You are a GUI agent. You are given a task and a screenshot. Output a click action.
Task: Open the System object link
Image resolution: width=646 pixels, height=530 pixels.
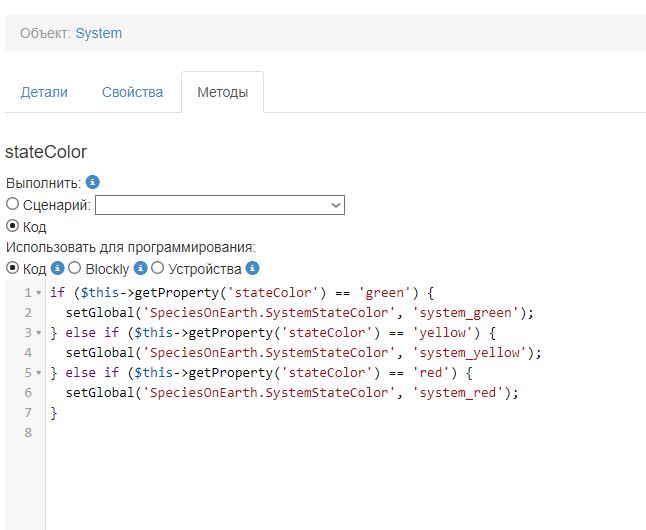pyautogui.click(x=98, y=33)
